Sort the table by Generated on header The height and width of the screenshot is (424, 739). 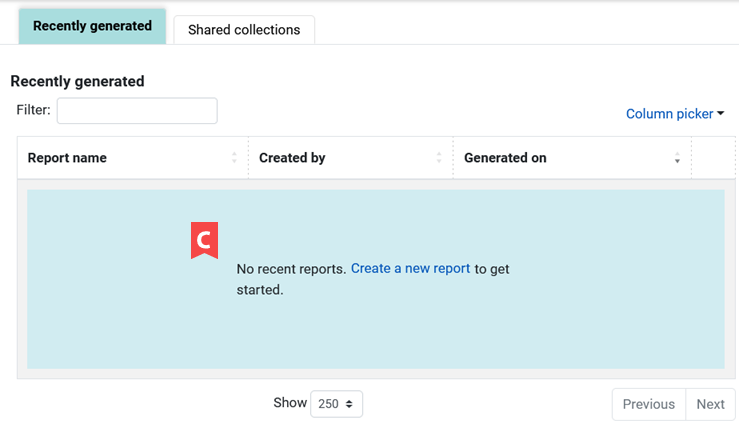click(505, 158)
